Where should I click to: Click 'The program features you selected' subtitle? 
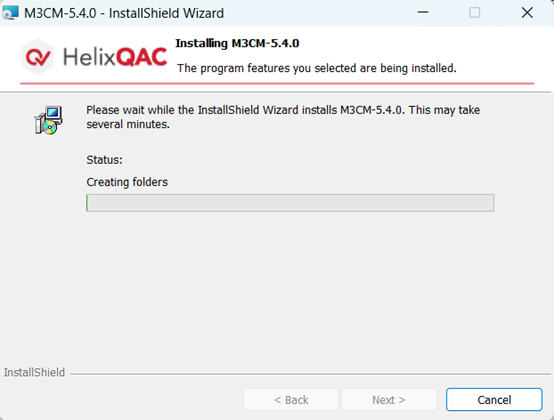[317, 68]
